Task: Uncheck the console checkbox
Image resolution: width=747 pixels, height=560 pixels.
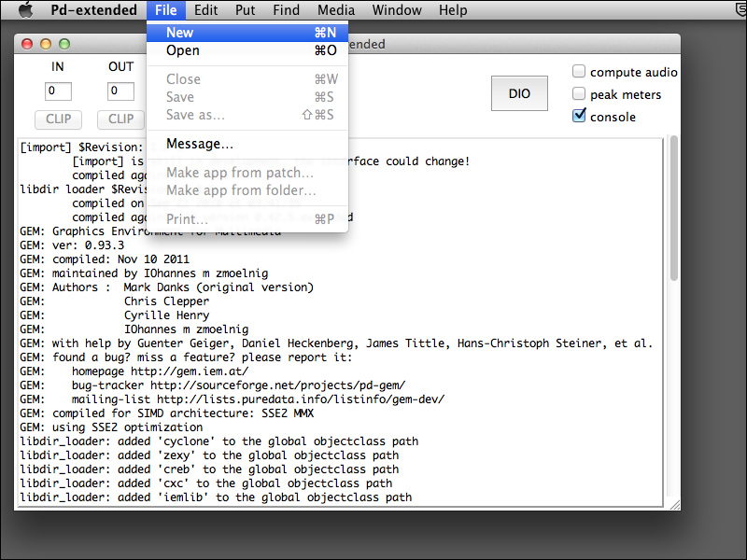Action: [579, 115]
